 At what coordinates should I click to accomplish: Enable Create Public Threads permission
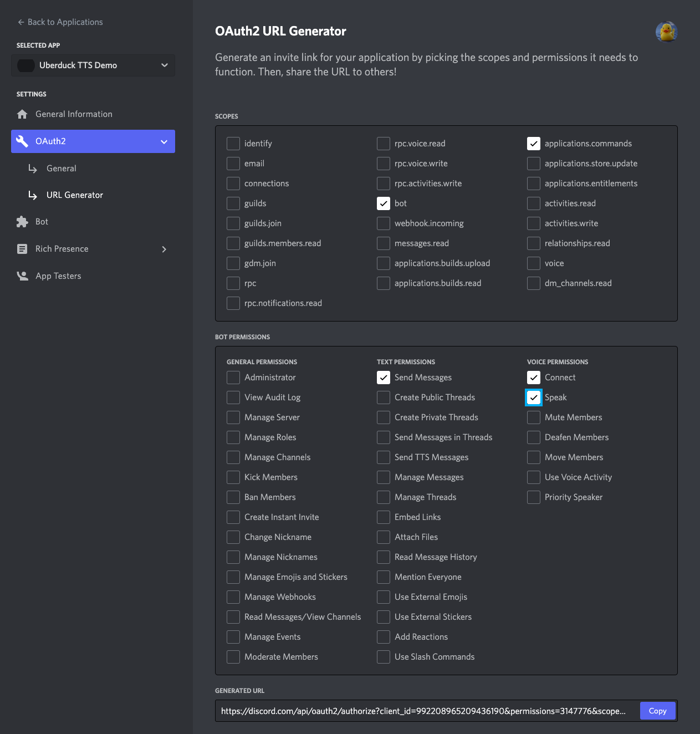click(384, 397)
